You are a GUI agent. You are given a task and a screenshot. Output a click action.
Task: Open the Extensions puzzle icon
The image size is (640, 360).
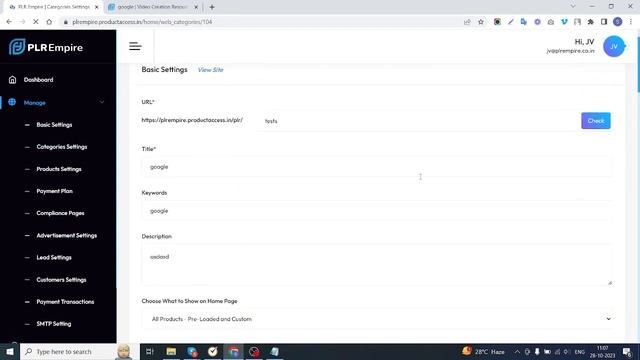pos(591,22)
